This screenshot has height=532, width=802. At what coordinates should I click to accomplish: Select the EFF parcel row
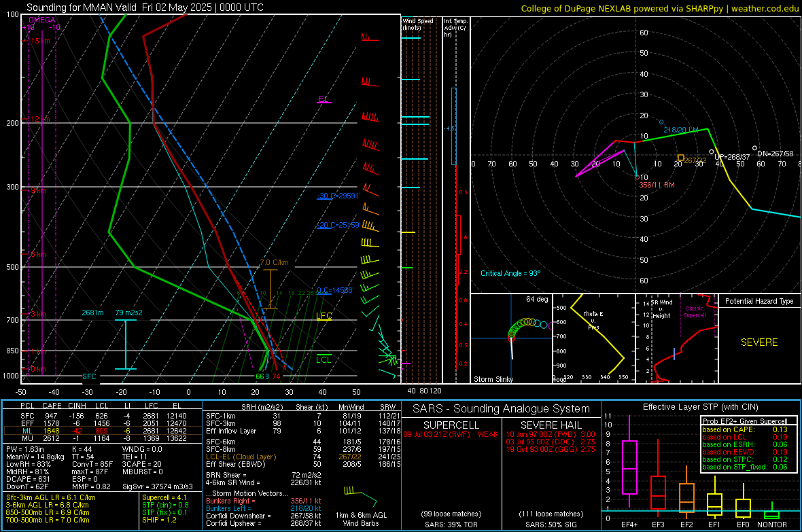(x=103, y=423)
